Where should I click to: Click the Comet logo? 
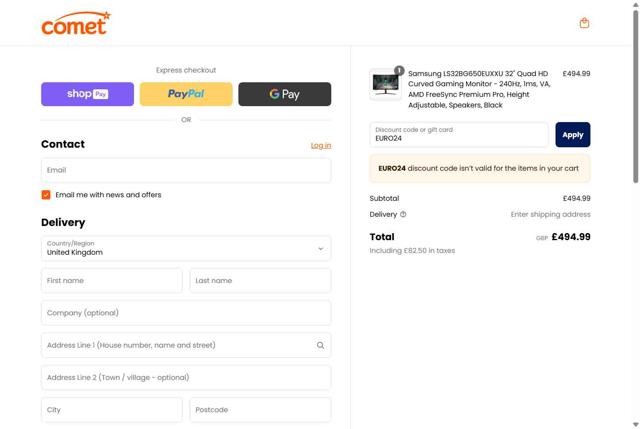coord(76,23)
